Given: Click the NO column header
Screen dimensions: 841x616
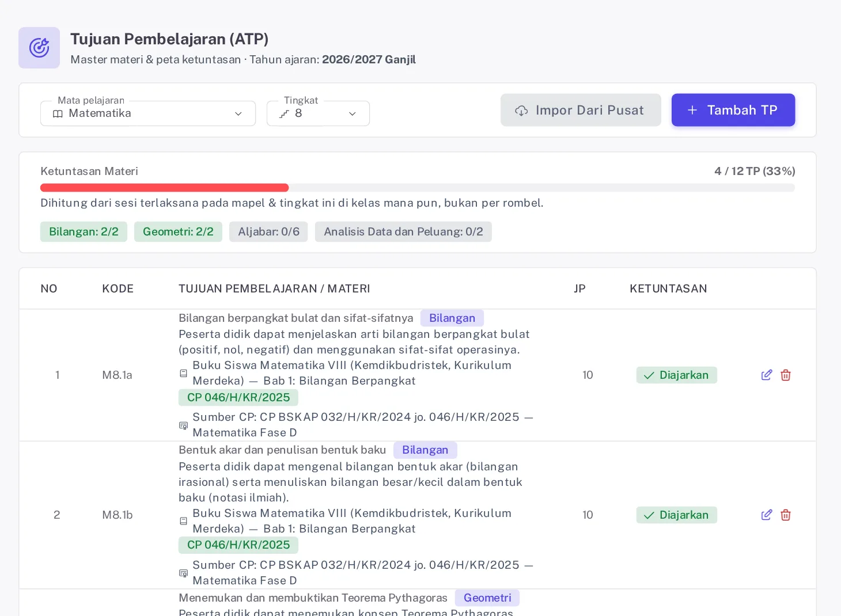Looking at the screenshot, I should pos(49,288).
